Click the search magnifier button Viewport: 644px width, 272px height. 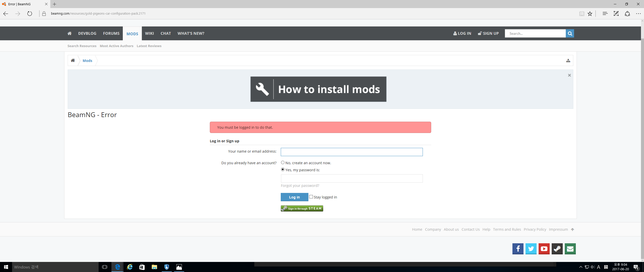(570, 33)
